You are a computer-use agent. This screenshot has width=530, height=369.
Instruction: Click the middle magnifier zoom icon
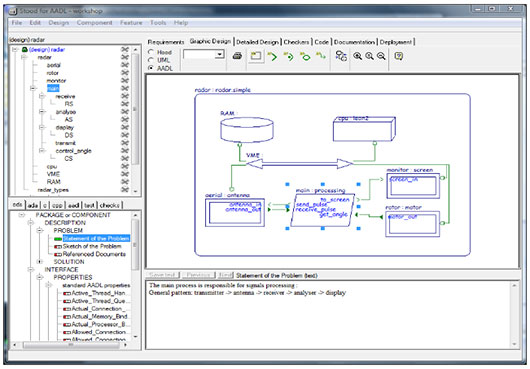pyautogui.click(x=369, y=56)
